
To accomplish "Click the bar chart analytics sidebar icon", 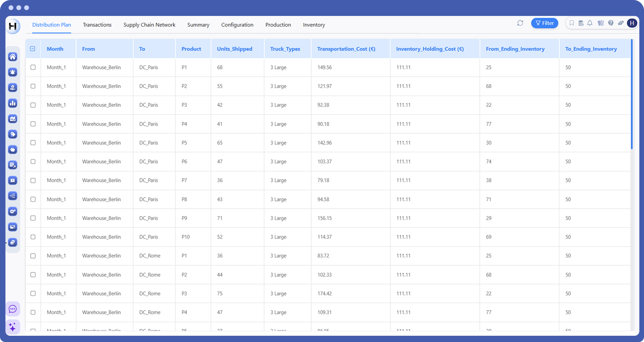I will pyautogui.click(x=13, y=103).
